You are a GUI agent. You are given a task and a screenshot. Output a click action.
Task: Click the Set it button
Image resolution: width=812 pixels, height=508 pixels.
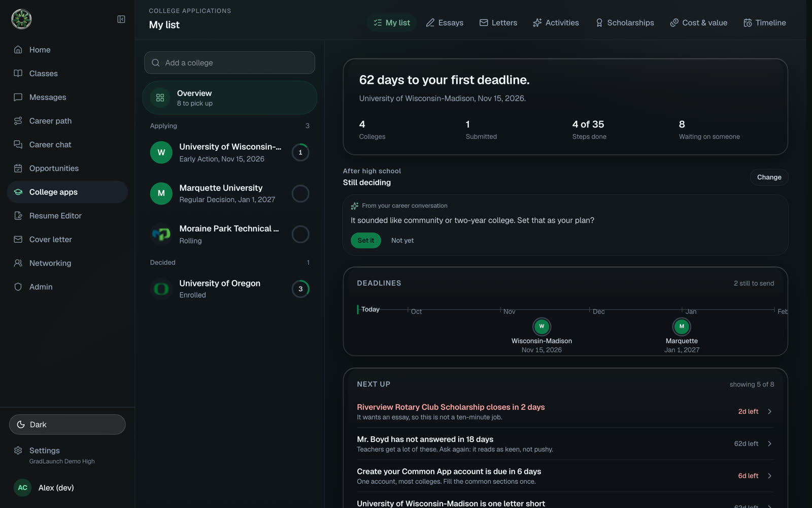click(x=366, y=240)
